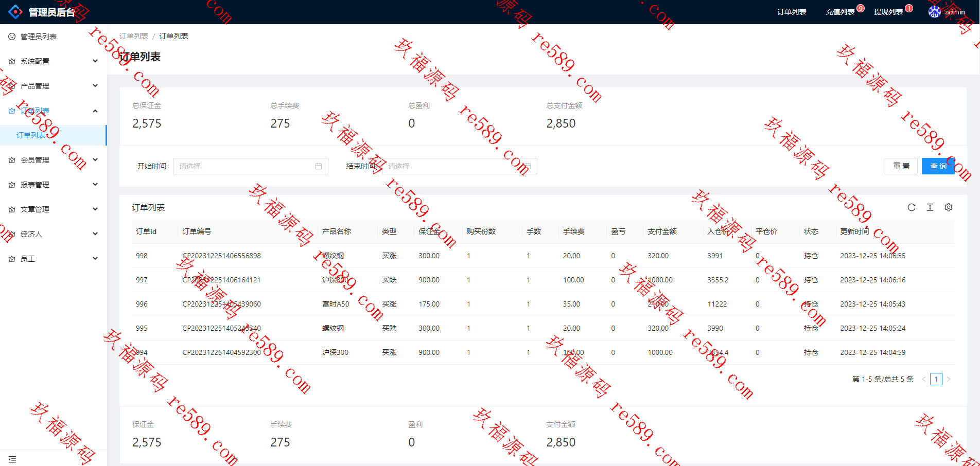Click the 结束时间 date input field
The height and width of the screenshot is (466, 980).
click(459, 166)
